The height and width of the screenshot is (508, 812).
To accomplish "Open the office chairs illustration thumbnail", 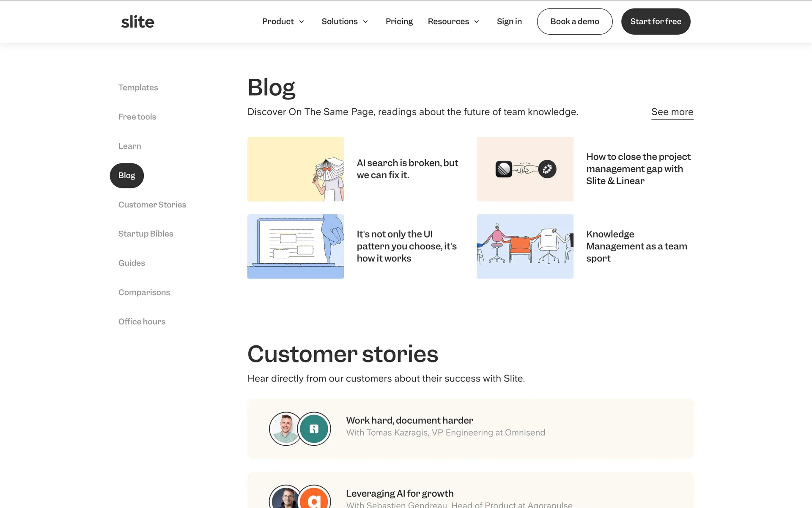I will (525, 246).
